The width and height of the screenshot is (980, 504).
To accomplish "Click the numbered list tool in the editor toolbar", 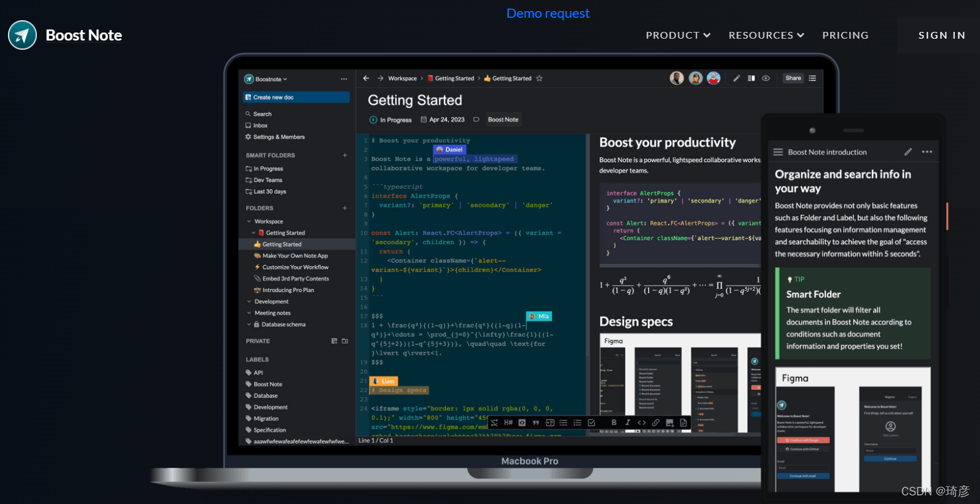I will click(577, 422).
